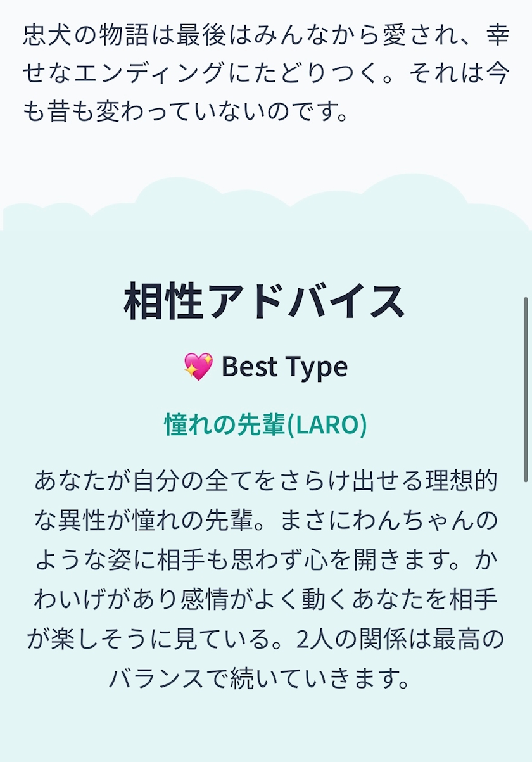This screenshot has height=762, width=532.
Task: Click the line starting あなたが自分の全てを
Action: coord(265,481)
